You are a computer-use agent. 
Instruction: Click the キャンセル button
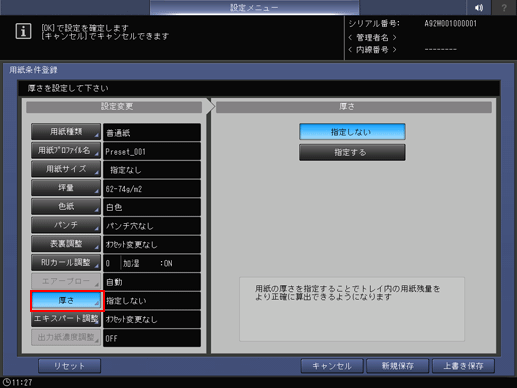click(332, 366)
